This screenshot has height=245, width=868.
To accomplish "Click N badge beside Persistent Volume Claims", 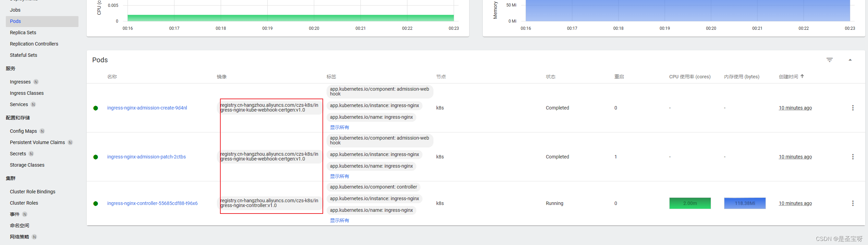I will click(70, 142).
